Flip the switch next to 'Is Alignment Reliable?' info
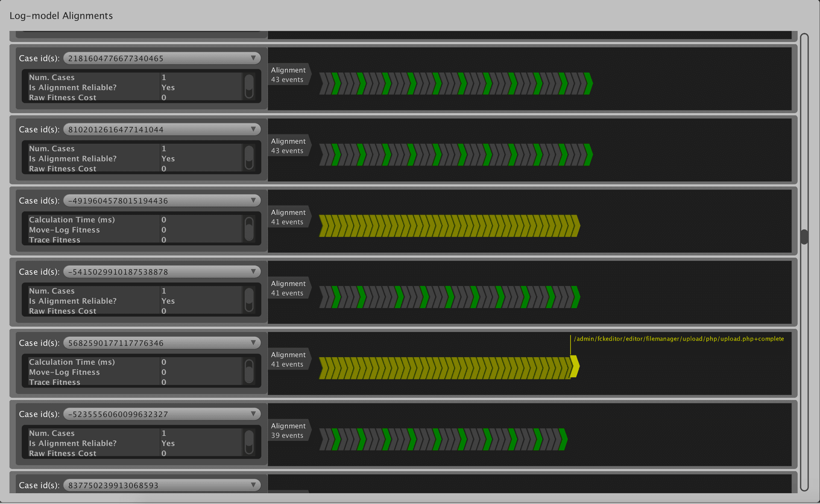Screen dimensions: 820x504 click(x=249, y=300)
